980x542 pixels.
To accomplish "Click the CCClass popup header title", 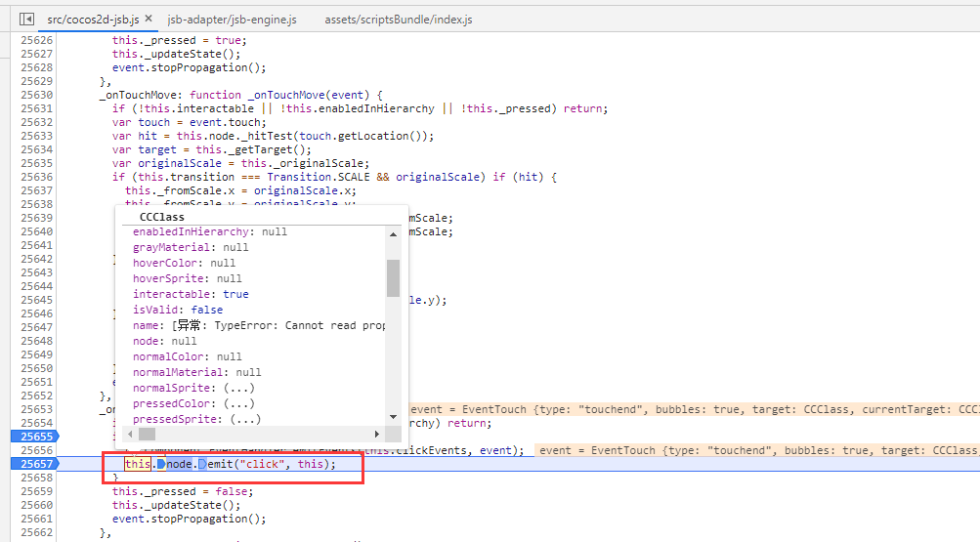I will 162,217.
